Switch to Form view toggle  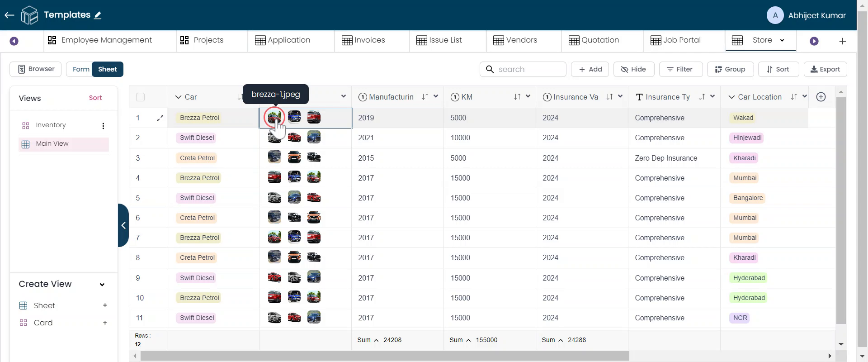(x=80, y=69)
